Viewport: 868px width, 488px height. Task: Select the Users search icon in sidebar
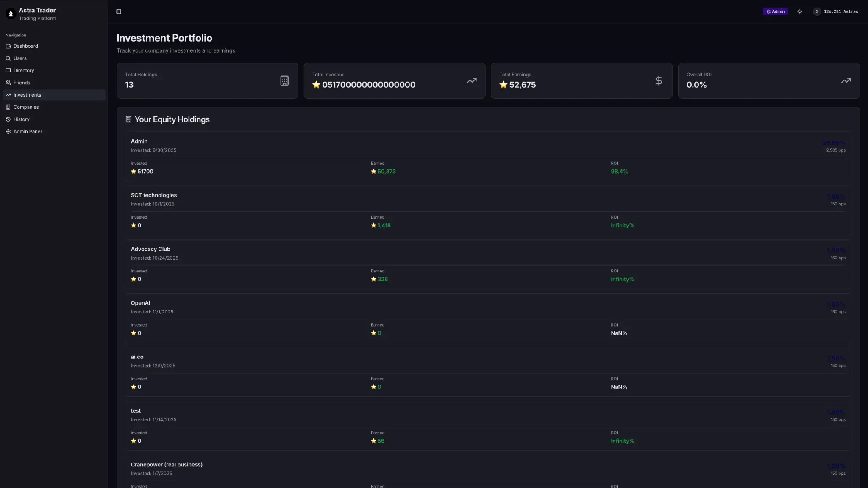(x=8, y=58)
